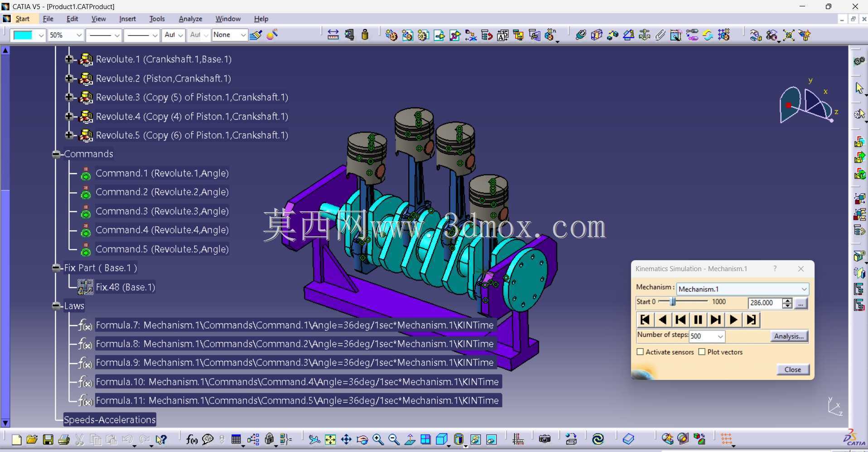Click the Zoom Out magnifier
Image resolution: width=868 pixels, height=452 pixels.
click(394, 439)
